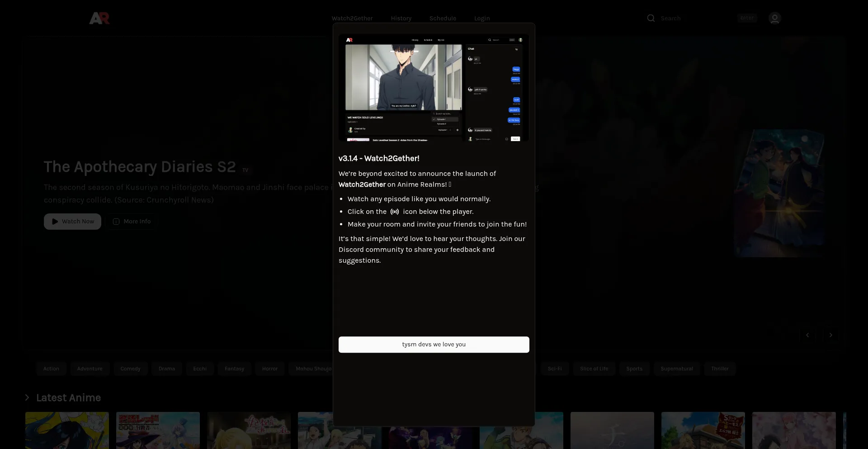Open the third Latest Anime card thumbnail
The width and height of the screenshot is (868, 449).
pos(249,430)
